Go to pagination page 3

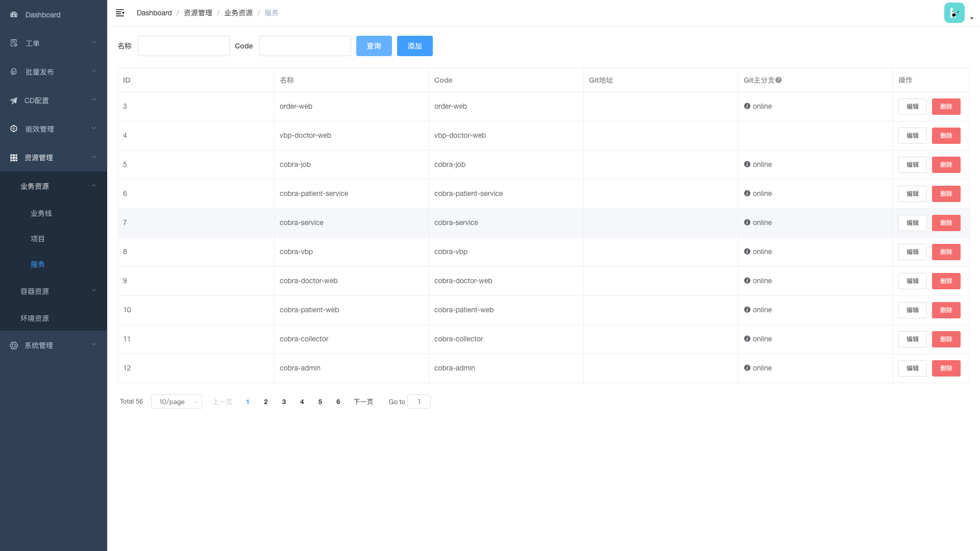click(x=284, y=402)
